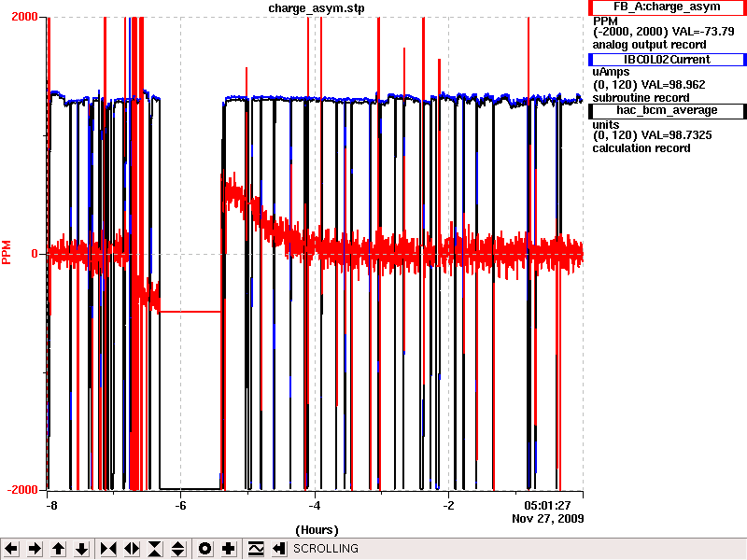Click the VAL=98.7325 readout text
Screen dimensions: 747x560
(x=676, y=135)
